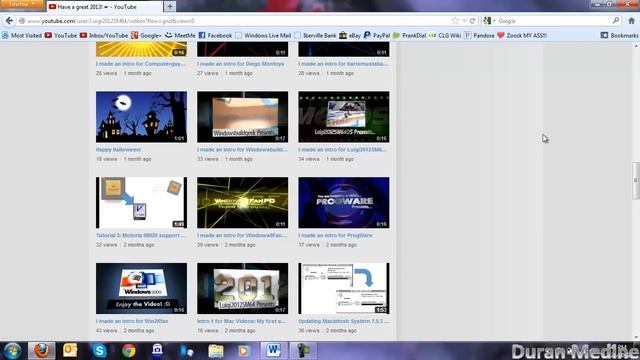Open the Luigi2012SM64 intro video thumbnail
Viewport: 640px width, 360px height.
pyautogui.click(x=344, y=117)
